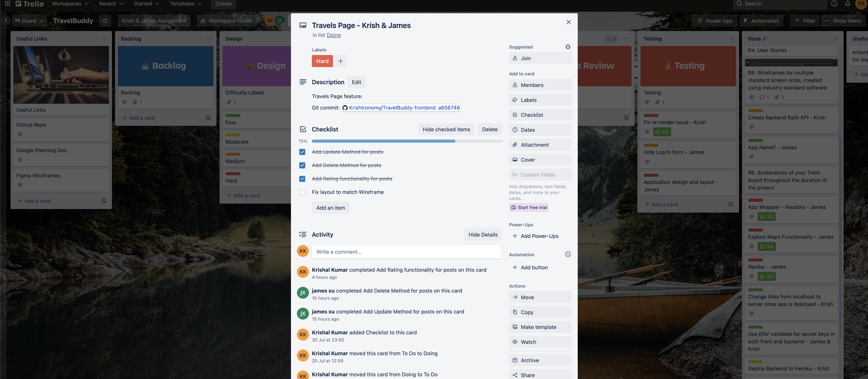Click the red Hard label
The image size is (868, 379).
[322, 61]
